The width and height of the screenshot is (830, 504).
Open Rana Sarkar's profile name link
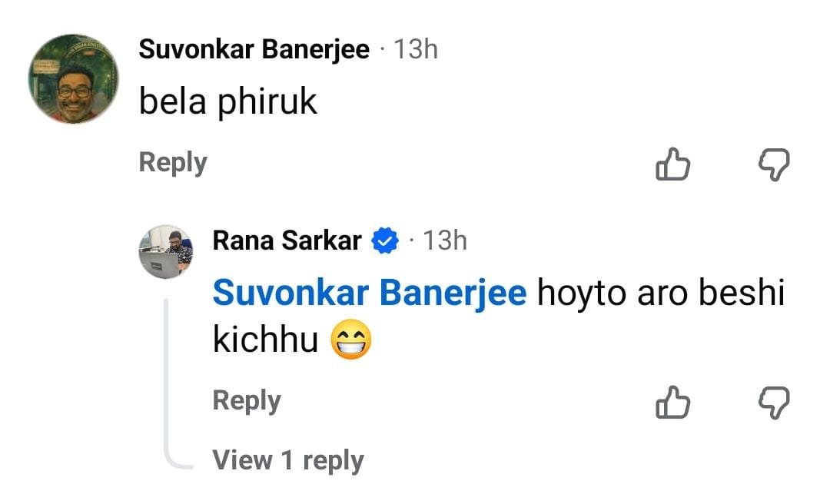287,241
